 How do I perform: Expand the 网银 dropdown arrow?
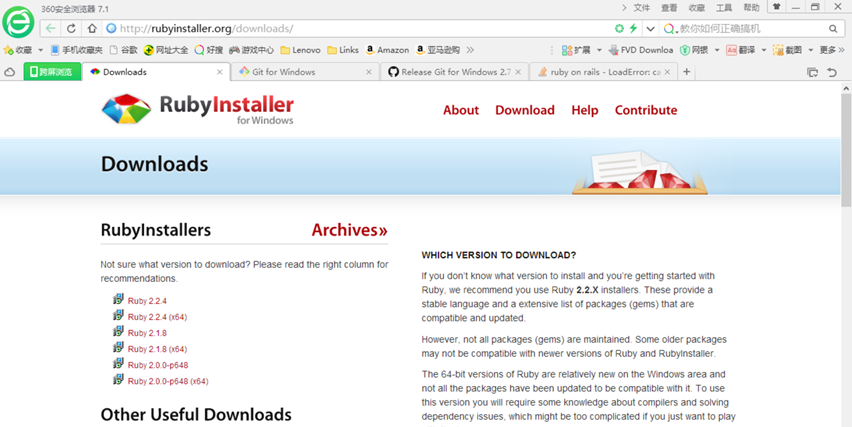point(717,50)
